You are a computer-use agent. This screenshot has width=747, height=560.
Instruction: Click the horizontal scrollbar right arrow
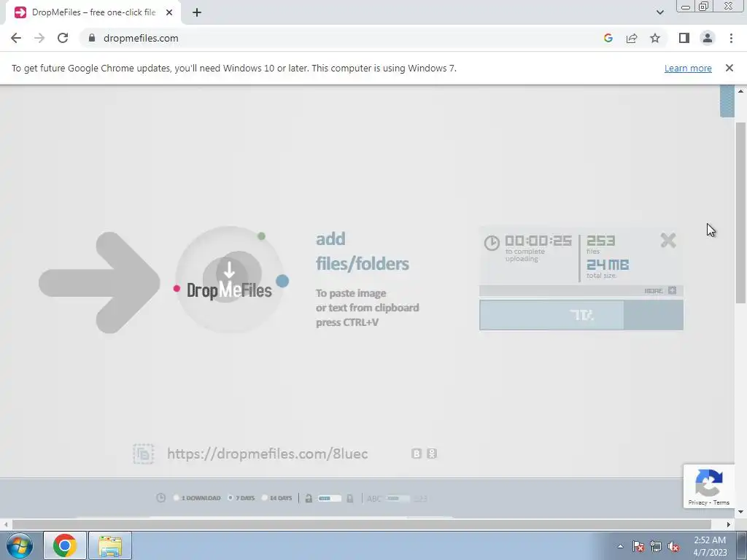point(729,524)
